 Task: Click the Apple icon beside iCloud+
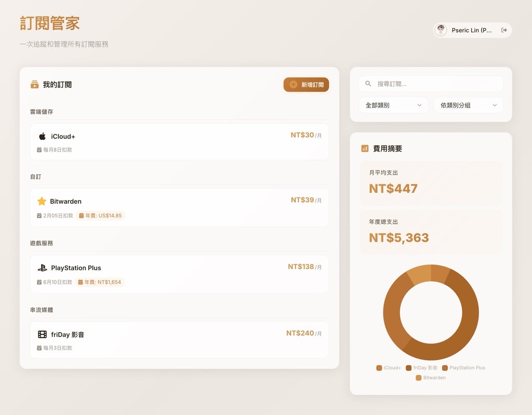[x=42, y=136]
